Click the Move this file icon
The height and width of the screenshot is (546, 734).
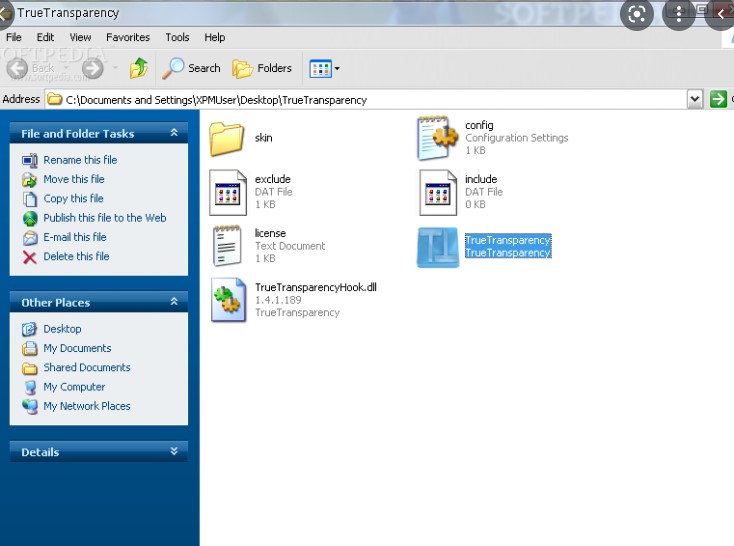29,180
